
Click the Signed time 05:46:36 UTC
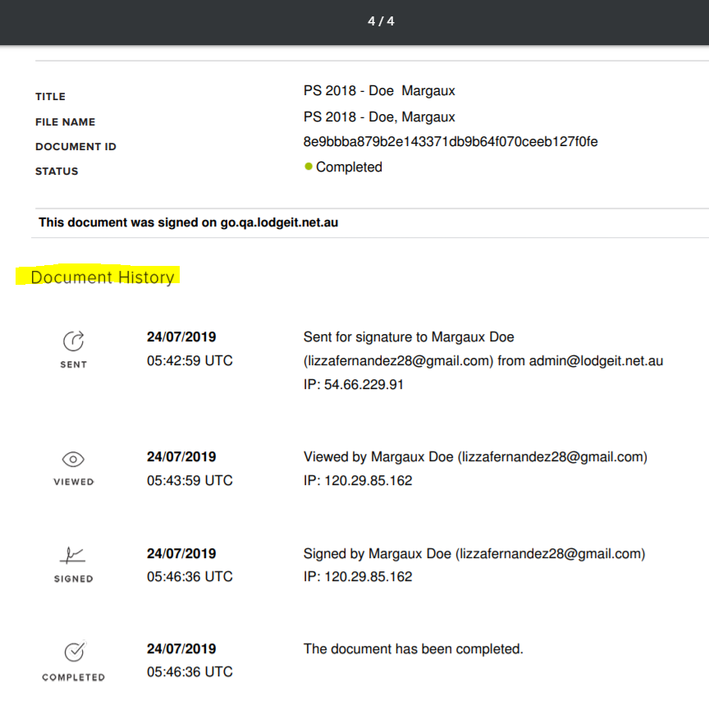[190, 576]
